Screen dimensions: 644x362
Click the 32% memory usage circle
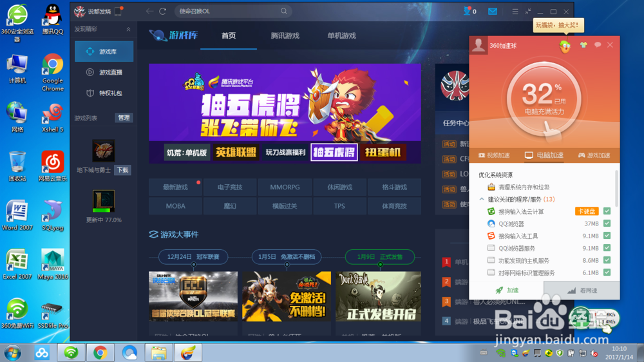pyautogui.click(x=544, y=99)
